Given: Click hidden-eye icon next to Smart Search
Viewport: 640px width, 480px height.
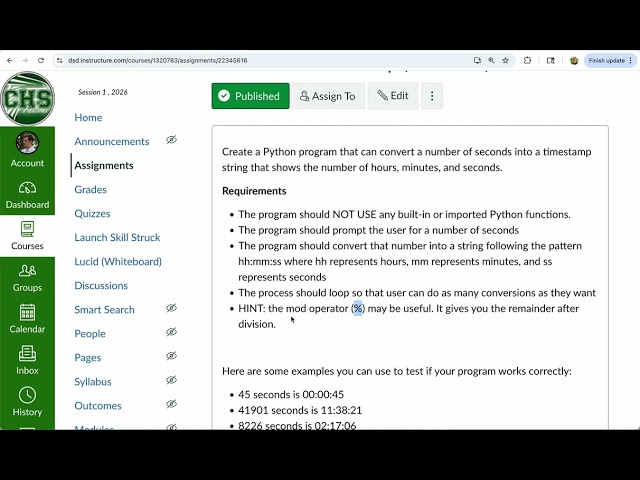Looking at the screenshot, I should [x=171, y=308].
